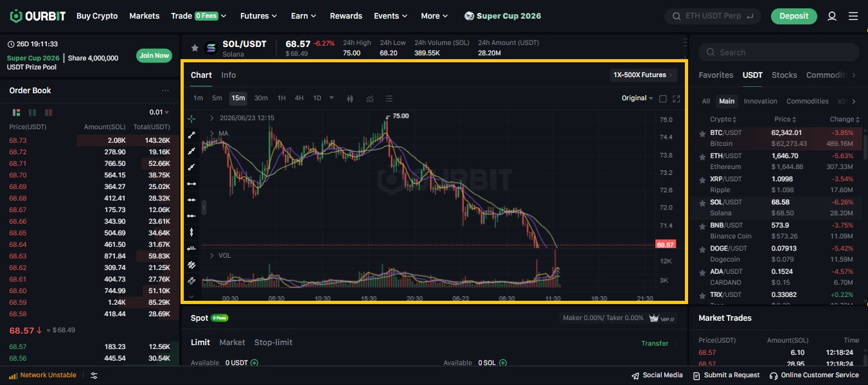
Task: Select the 1H timeframe
Action: click(x=281, y=98)
